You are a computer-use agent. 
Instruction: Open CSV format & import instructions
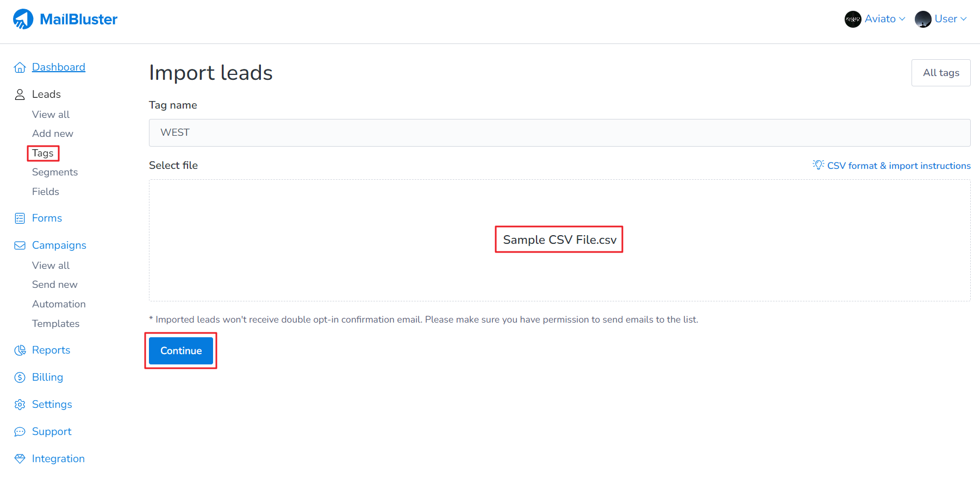click(x=898, y=166)
